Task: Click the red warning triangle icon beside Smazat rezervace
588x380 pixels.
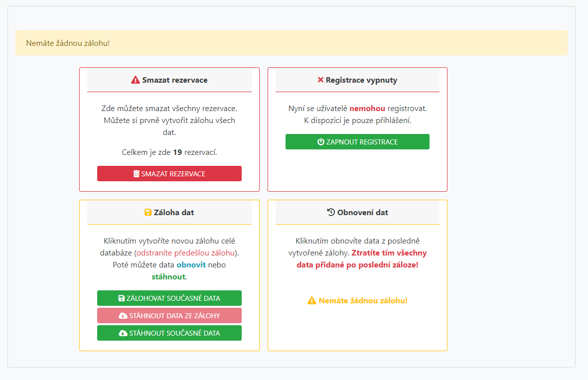Action: [x=136, y=80]
